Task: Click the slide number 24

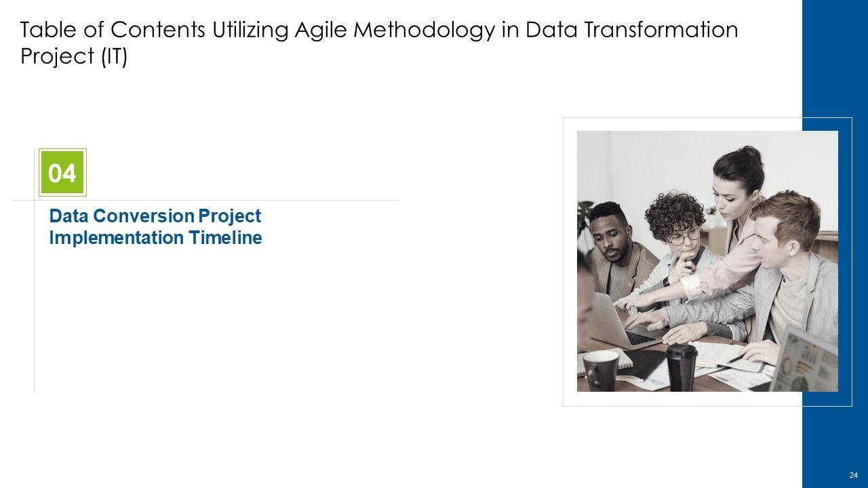Action: point(852,474)
